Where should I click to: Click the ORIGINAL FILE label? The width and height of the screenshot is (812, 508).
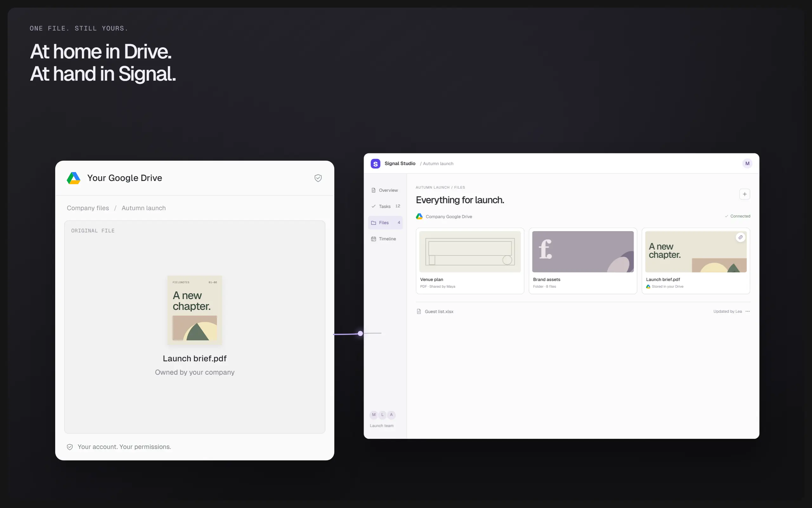click(93, 231)
